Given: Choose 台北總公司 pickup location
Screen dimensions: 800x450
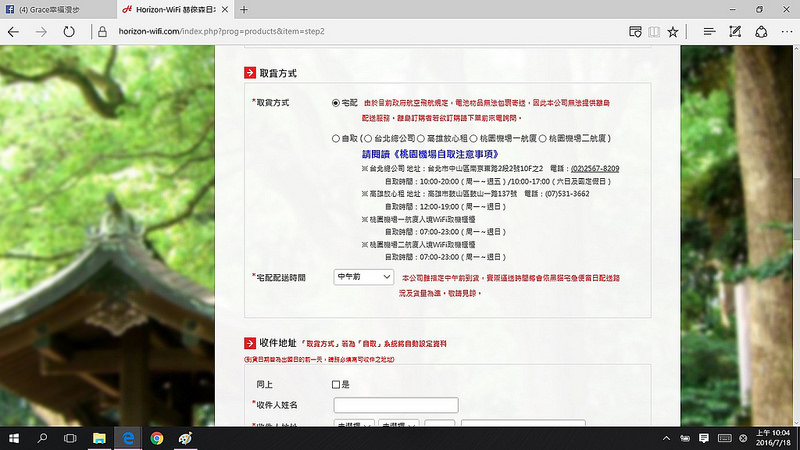Looking at the screenshot, I should [x=368, y=138].
